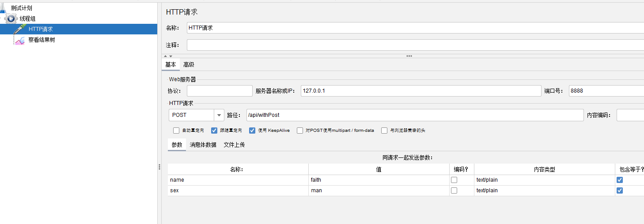Select the man value cell

[379, 190]
